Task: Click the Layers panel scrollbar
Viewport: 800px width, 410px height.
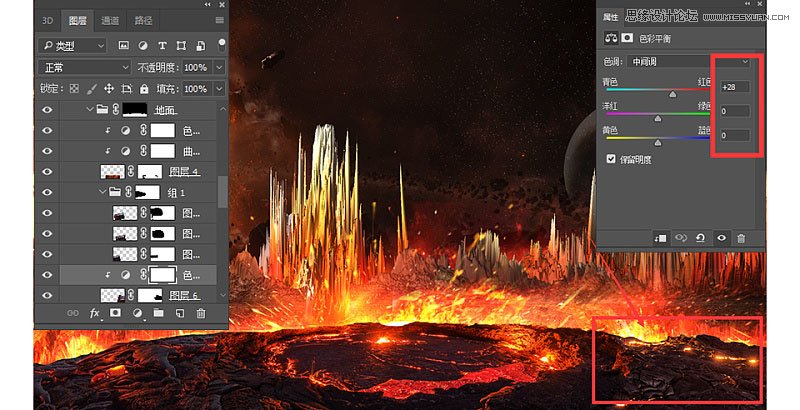Action: tap(222, 192)
